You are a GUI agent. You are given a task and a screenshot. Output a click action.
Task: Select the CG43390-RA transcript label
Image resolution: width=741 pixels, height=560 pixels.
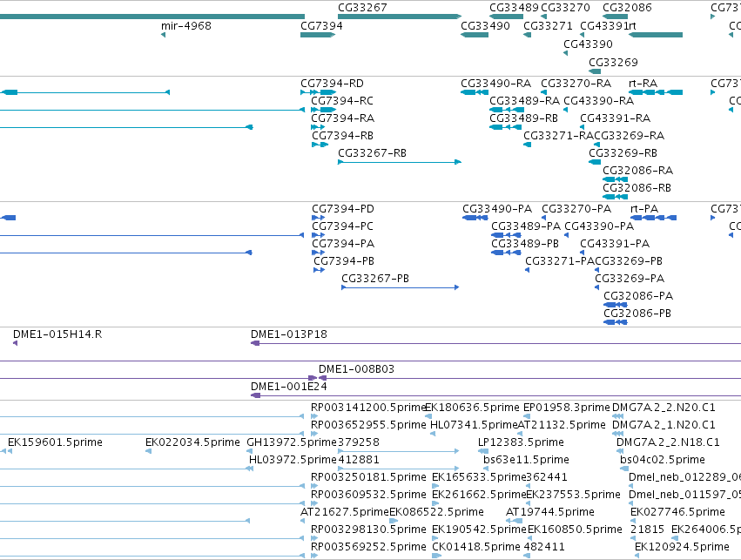tap(599, 101)
